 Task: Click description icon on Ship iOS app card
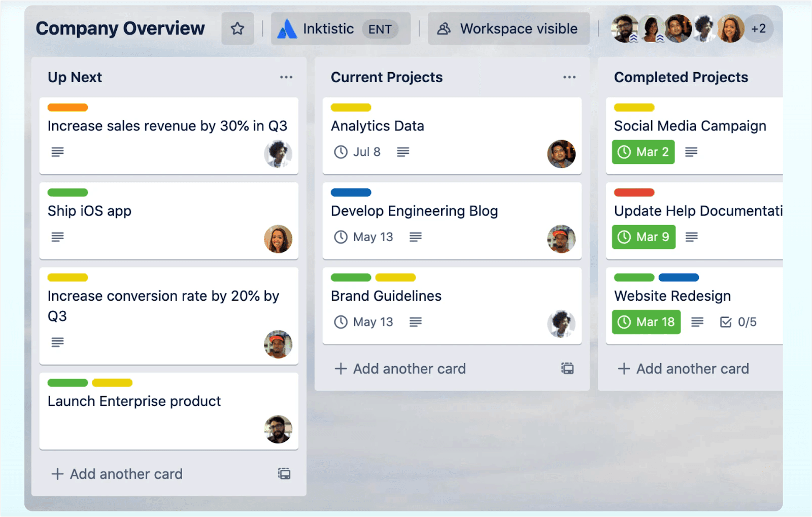[57, 237]
